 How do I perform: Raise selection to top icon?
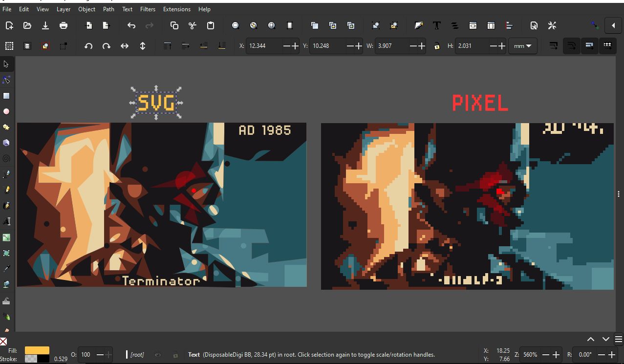(x=167, y=46)
